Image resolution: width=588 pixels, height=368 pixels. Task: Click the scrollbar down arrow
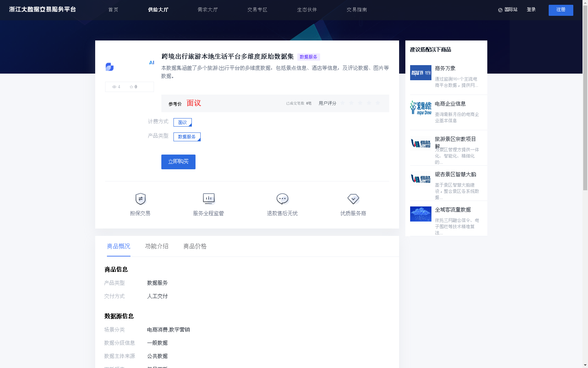coord(585,365)
